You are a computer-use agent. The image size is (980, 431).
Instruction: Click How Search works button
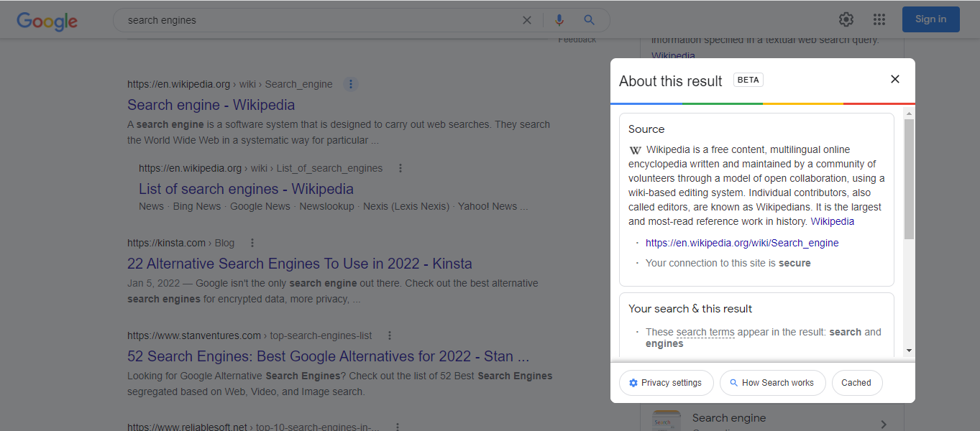click(771, 383)
